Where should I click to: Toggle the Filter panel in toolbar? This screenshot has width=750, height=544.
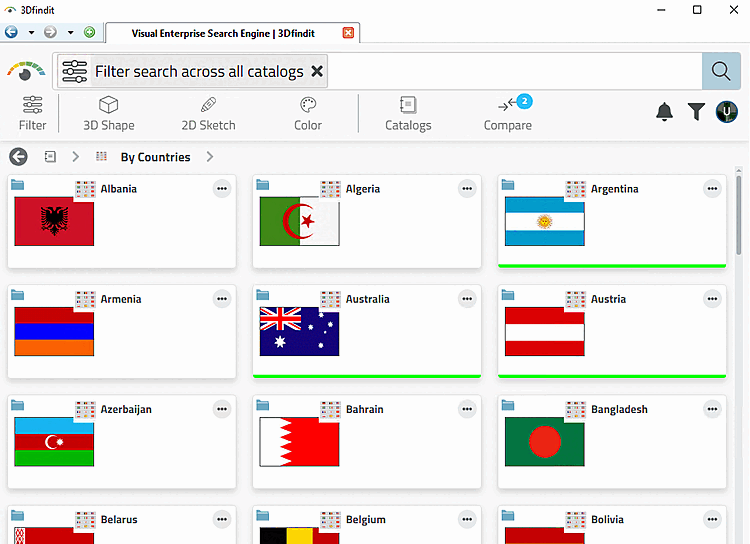click(x=33, y=113)
